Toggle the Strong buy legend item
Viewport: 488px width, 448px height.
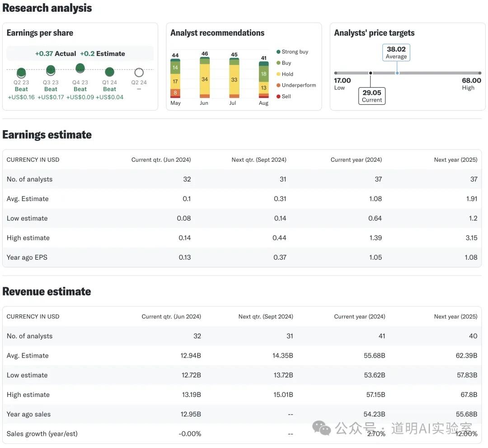pos(292,52)
